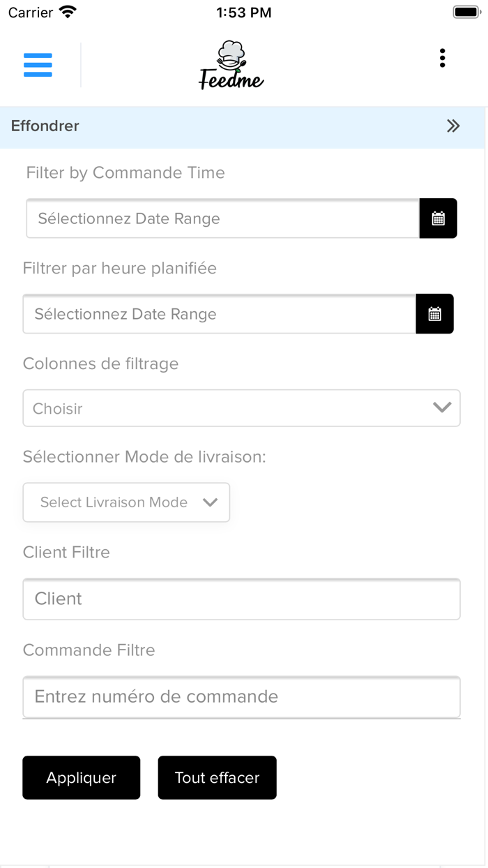This screenshot has width=488, height=868.
Task: Collapse the panel via Effondrer label
Action: click(45, 126)
